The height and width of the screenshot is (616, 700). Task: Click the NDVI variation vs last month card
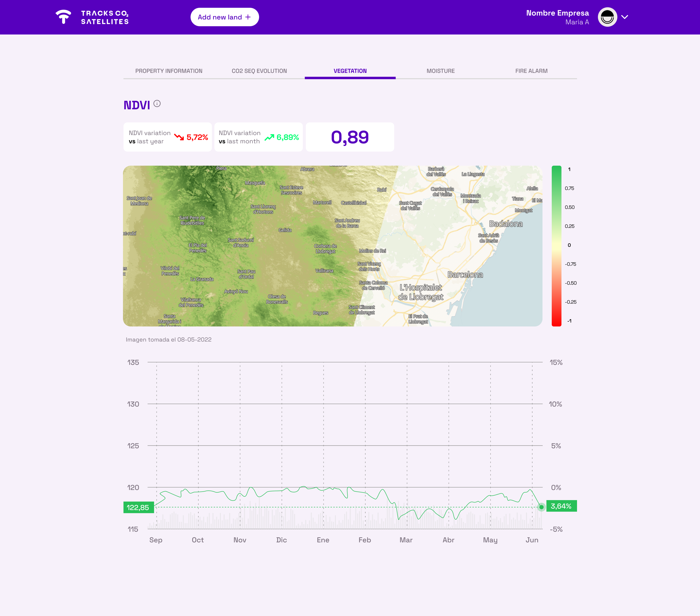coord(258,137)
